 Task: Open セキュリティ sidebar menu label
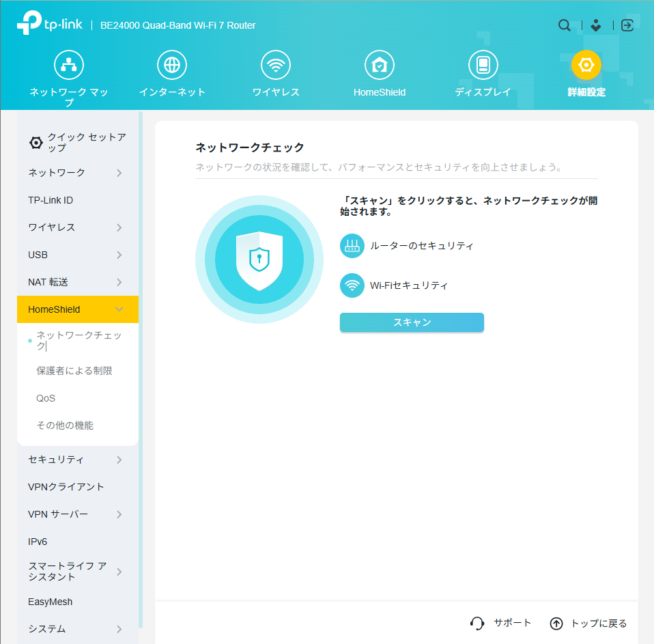pyautogui.click(x=56, y=460)
